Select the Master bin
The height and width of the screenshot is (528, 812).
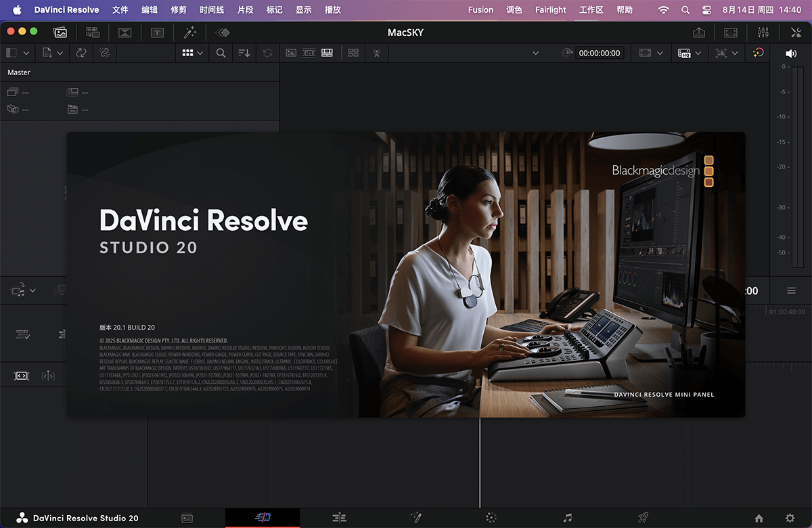pyautogui.click(x=19, y=72)
